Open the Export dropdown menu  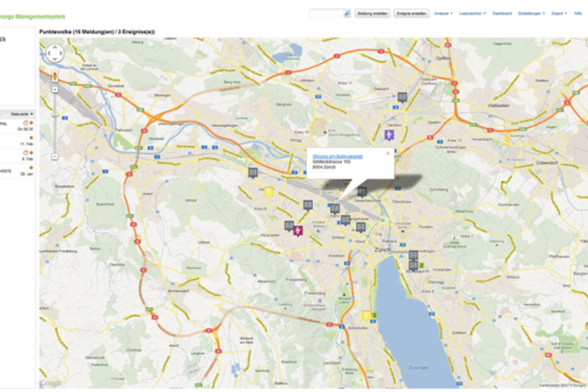559,13
